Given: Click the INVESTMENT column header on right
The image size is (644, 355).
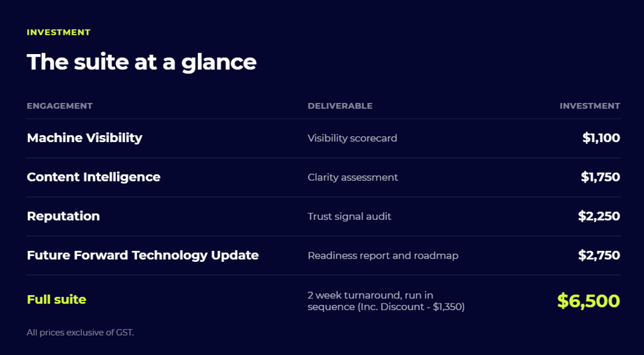Looking at the screenshot, I should coord(590,105).
